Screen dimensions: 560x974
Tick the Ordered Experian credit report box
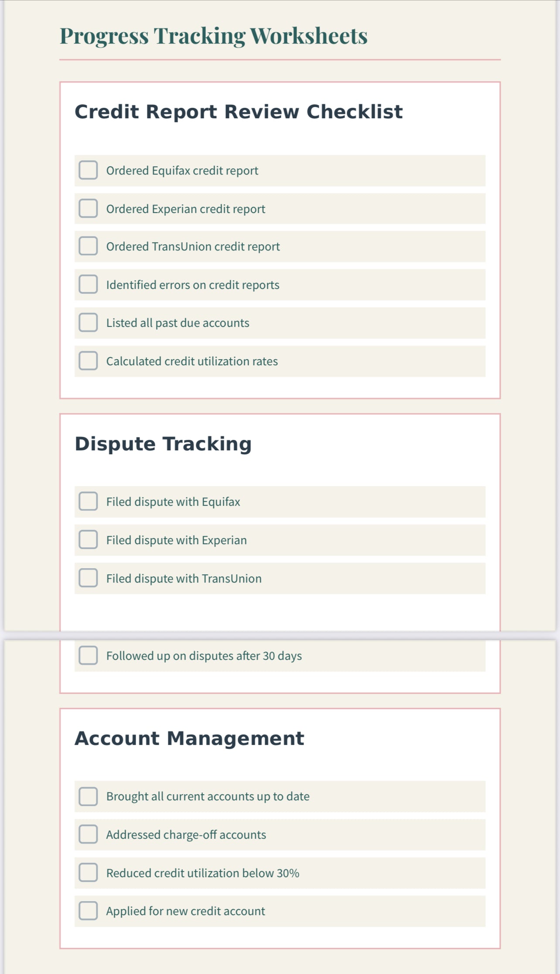click(x=88, y=209)
